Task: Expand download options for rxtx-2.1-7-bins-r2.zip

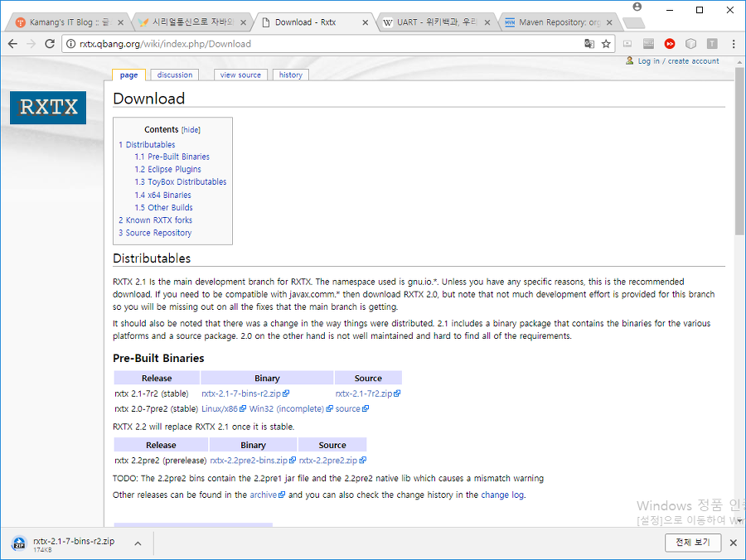Action: [138, 543]
